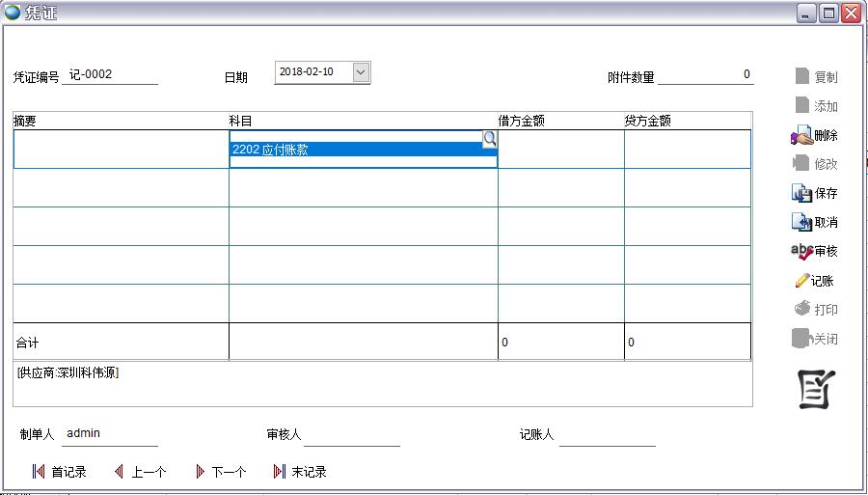Viewport: 868px width, 495px height.
Task: Open the date dropdown arrow
Action: 361,72
